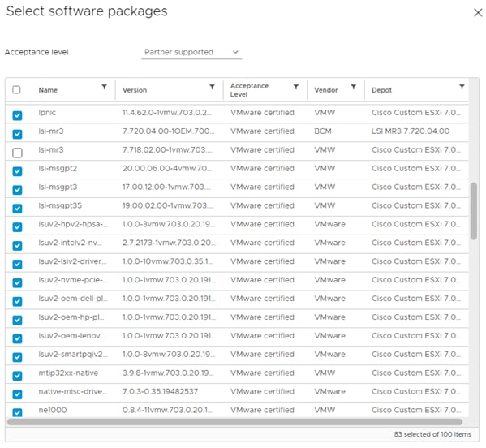Click the lsi-msgpt35 package name

pyautogui.click(x=60, y=205)
